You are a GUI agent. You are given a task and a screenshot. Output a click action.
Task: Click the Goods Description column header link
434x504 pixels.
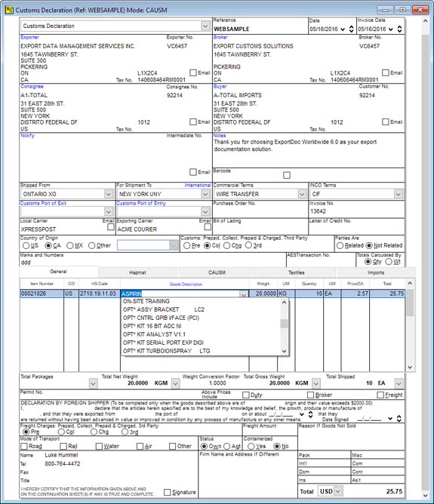(x=186, y=284)
